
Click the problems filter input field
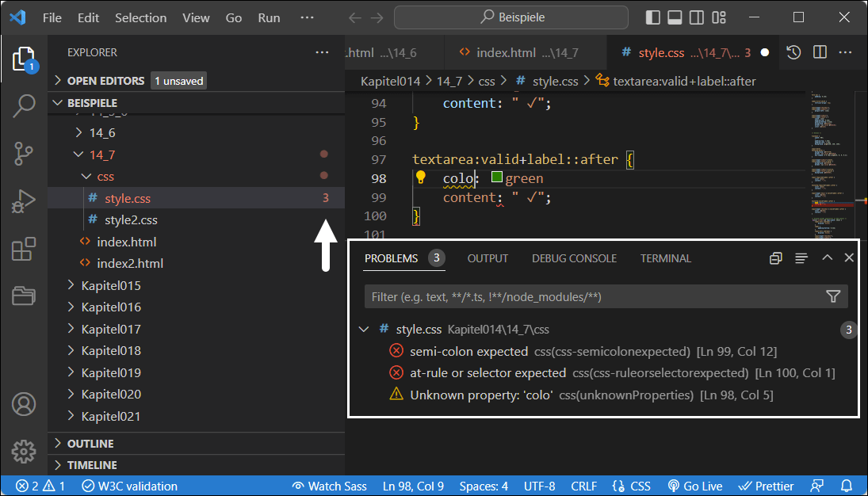555,296
